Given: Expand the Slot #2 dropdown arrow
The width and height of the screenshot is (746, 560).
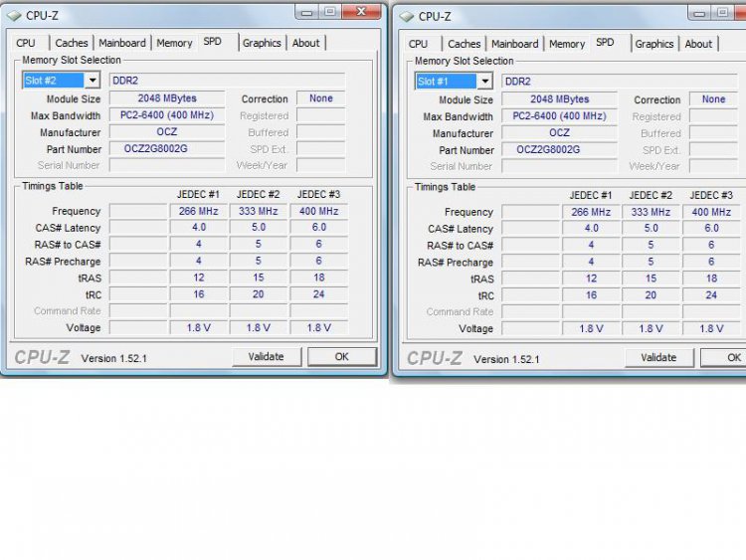Looking at the screenshot, I should pyautogui.click(x=93, y=80).
